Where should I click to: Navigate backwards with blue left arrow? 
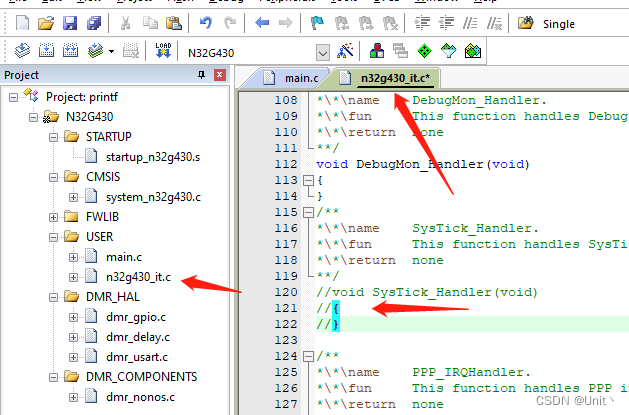tap(262, 23)
